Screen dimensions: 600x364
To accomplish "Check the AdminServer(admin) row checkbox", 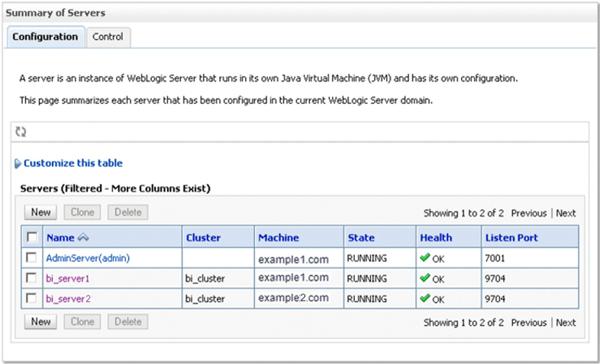I will coord(31,258).
